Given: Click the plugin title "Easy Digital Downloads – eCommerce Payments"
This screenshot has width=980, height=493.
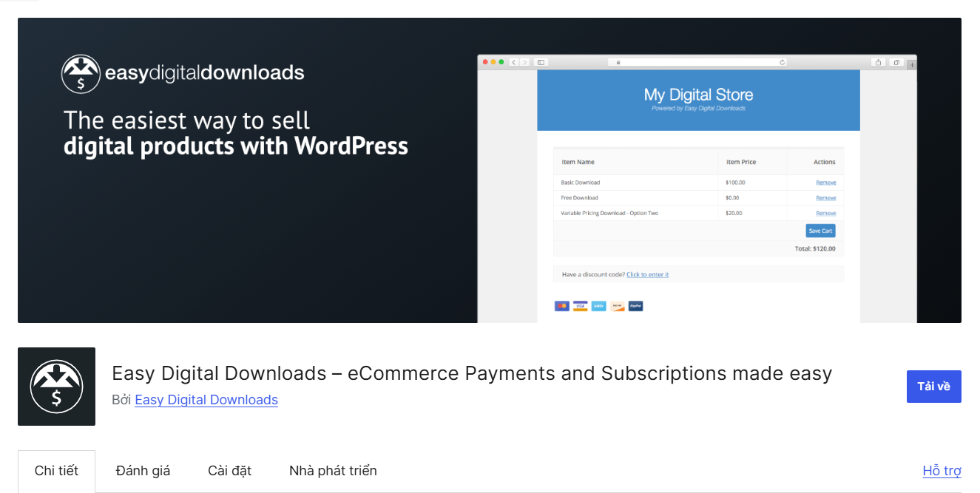Looking at the screenshot, I should [x=472, y=373].
